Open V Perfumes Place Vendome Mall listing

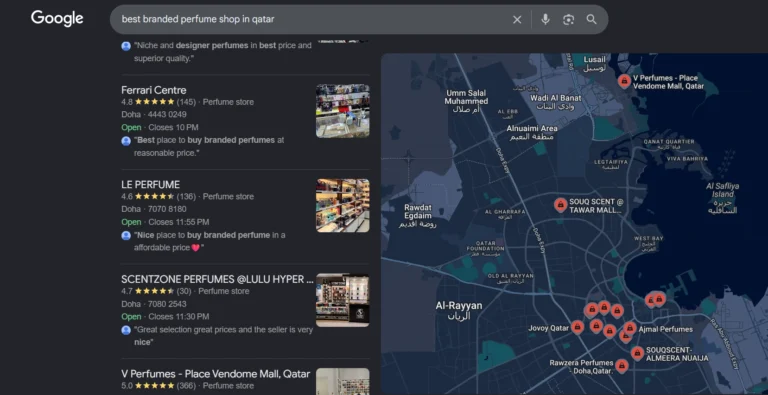point(216,374)
